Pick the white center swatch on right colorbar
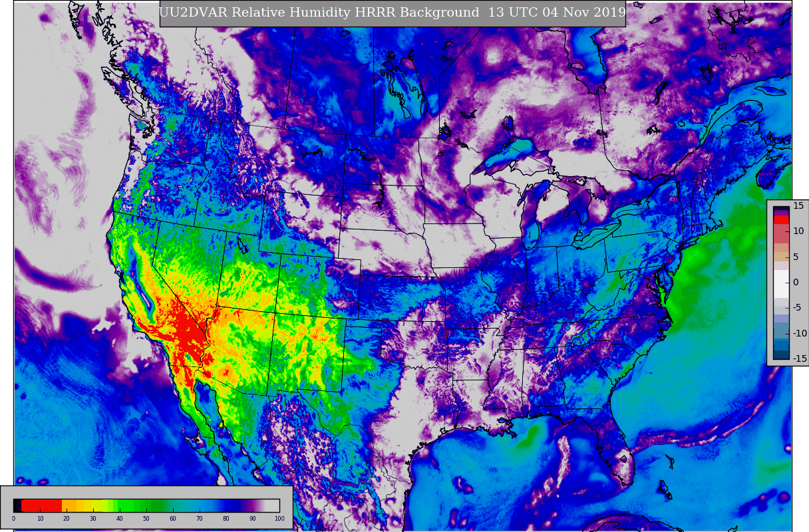 coord(781,284)
